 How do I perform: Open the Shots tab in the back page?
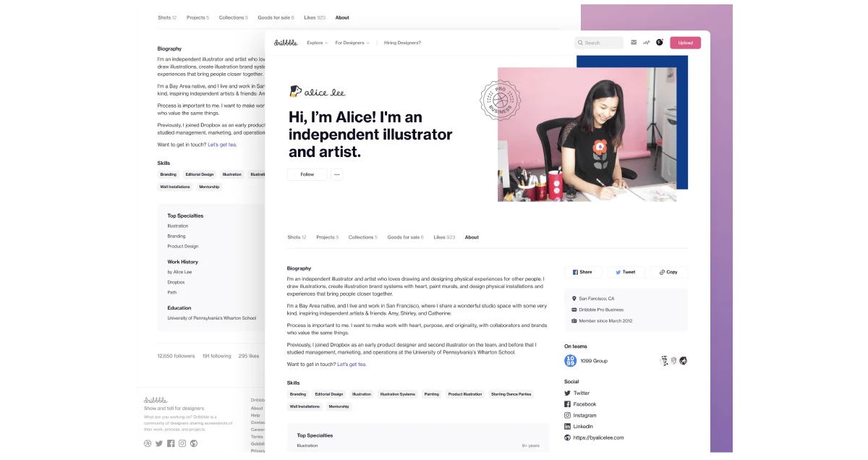(167, 17)
